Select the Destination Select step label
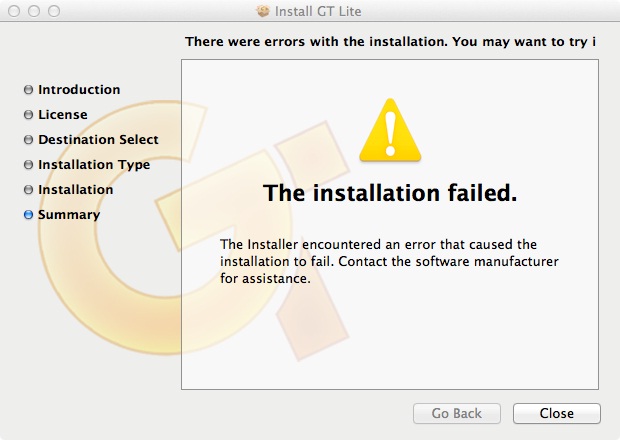 point(98,140)
